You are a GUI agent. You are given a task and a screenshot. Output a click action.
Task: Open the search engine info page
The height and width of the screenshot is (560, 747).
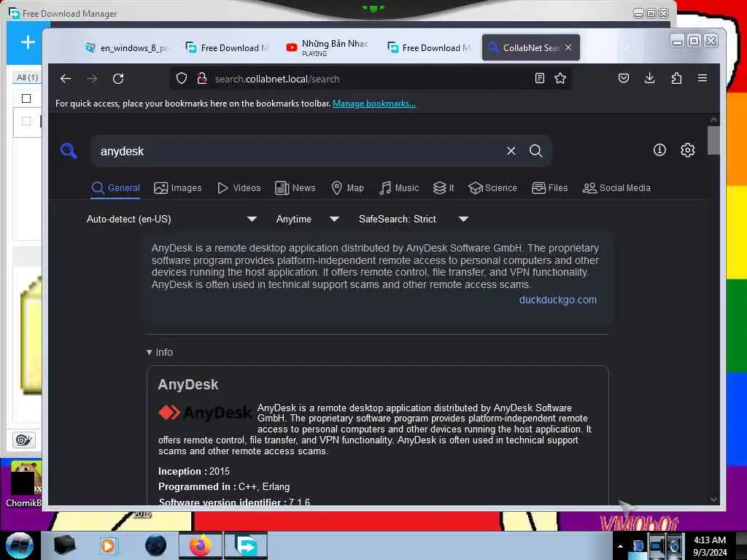click(x=659, y=150)
